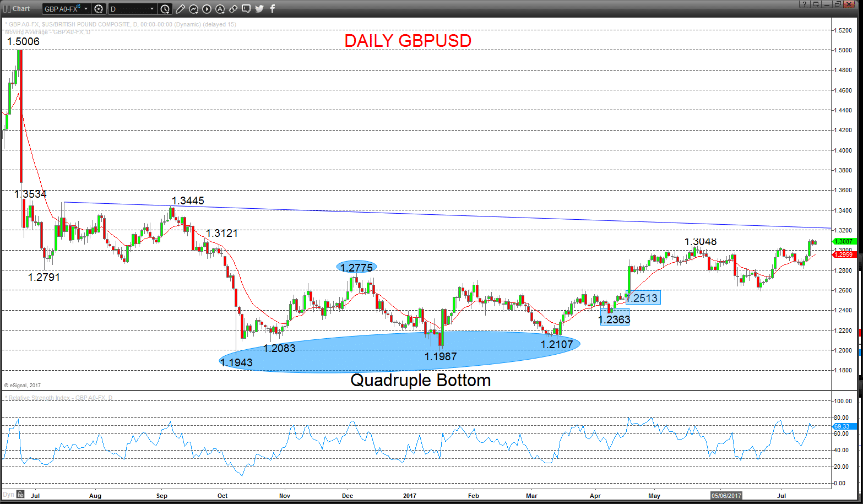The image size is (863, 504).
Task: Click the 1.5006 high price label
Action: 23,42
